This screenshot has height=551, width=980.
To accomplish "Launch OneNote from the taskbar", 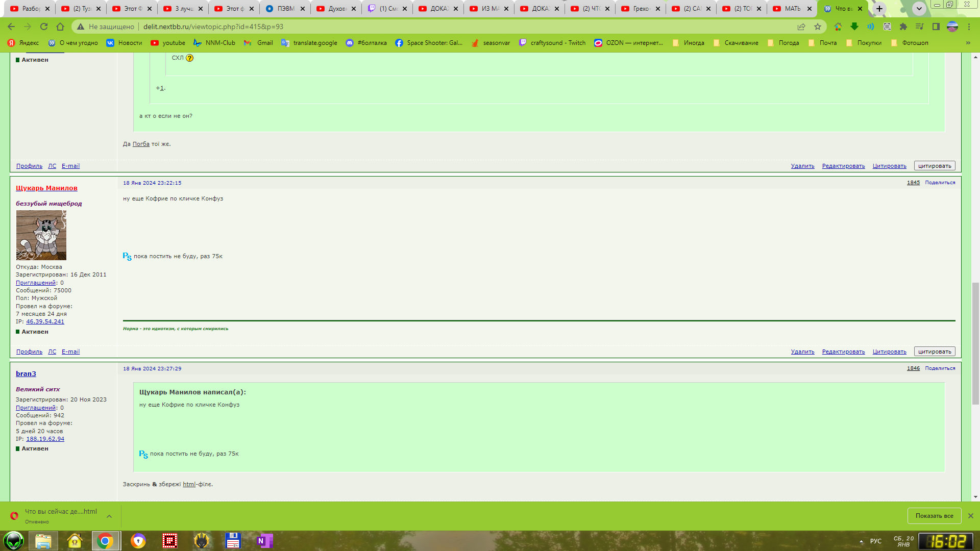I will (x=265, y=541).
